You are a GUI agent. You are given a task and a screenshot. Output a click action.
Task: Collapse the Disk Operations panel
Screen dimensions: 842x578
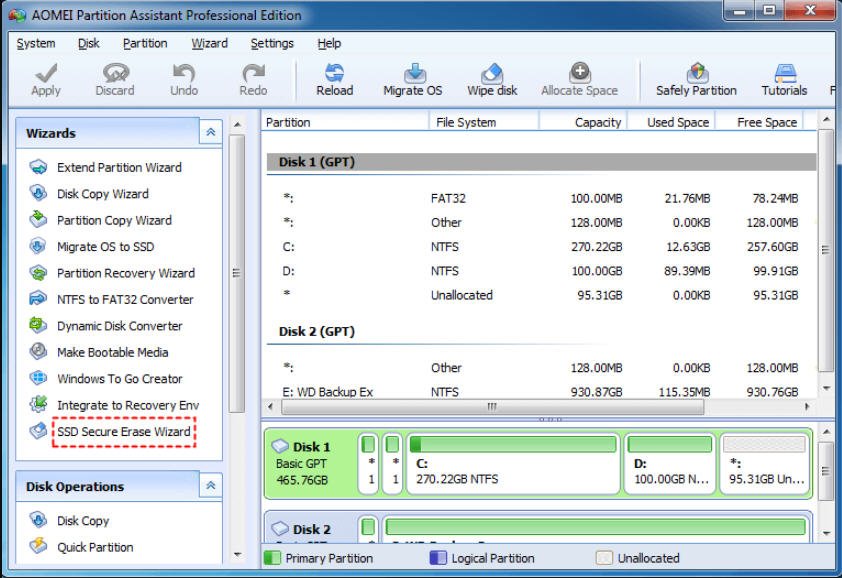210,486
